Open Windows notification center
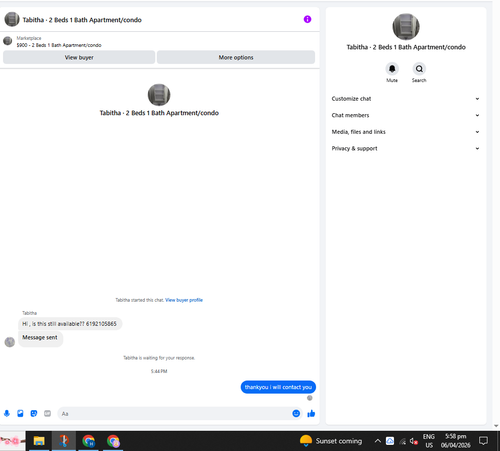Screen dimensions: 500x451 click(x=483, y=441)
